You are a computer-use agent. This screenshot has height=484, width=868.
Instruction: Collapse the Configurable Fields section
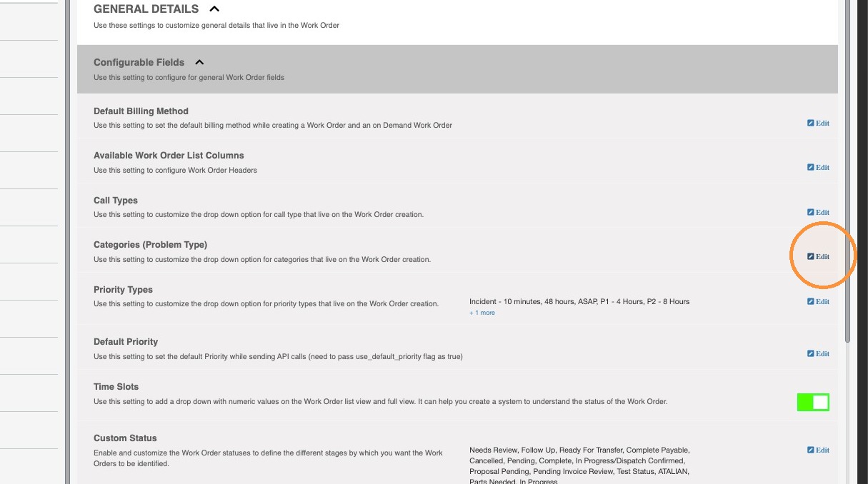tap(199, 62)
